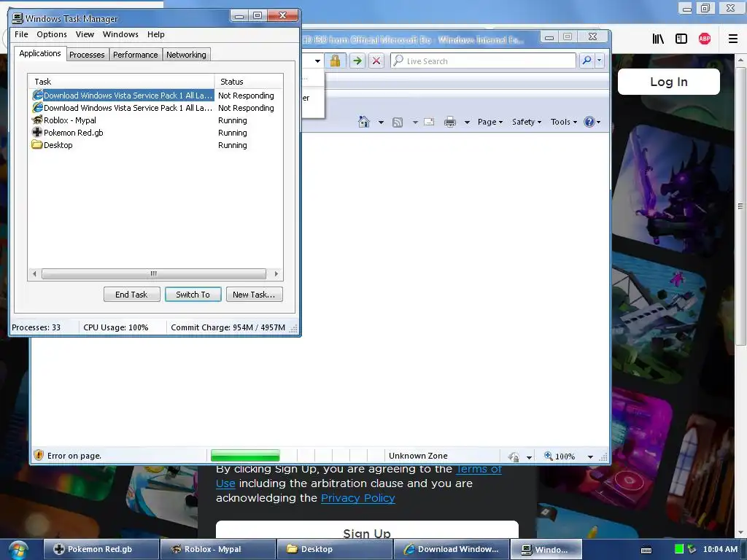Select the Applications tab
747x560 pixels.
click(40, 53)
